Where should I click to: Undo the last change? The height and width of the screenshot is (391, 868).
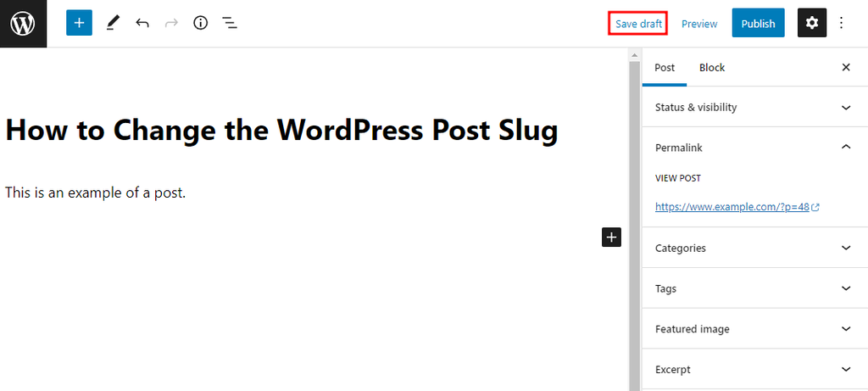(x=142, y=24)
